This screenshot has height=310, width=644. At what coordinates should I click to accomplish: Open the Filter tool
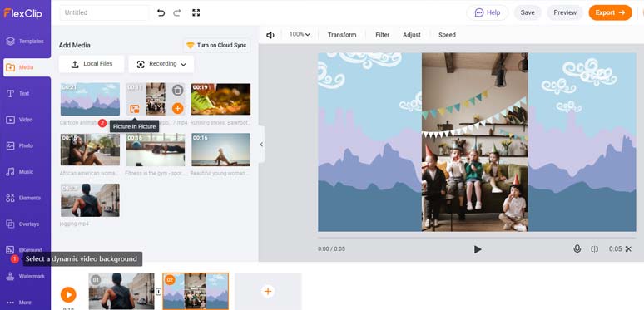pyautogui.click(x=382, y=35)
